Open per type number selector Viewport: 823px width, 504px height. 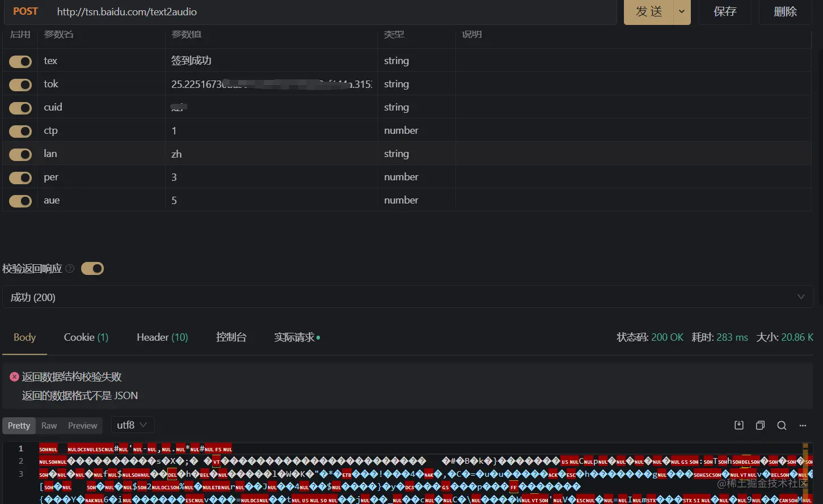tap(416, 177)
